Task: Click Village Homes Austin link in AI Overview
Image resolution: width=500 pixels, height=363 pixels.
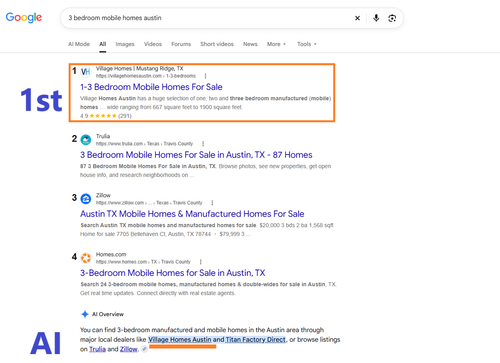Action: 180,339
